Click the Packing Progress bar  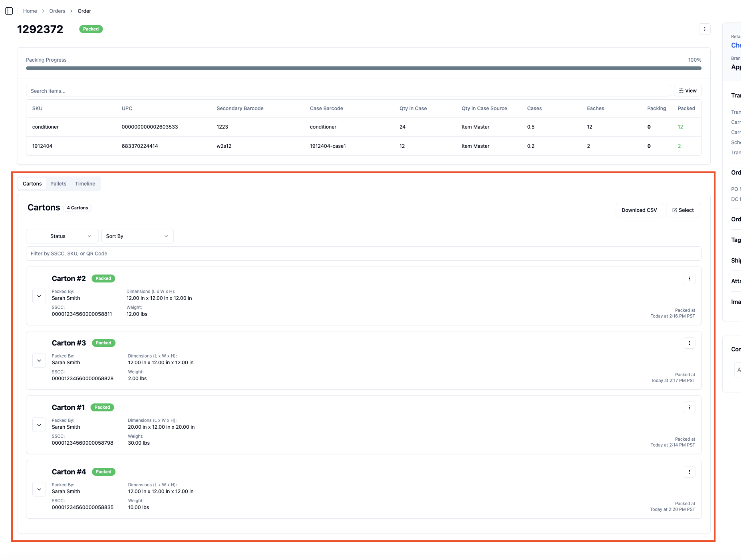(363, 68)
